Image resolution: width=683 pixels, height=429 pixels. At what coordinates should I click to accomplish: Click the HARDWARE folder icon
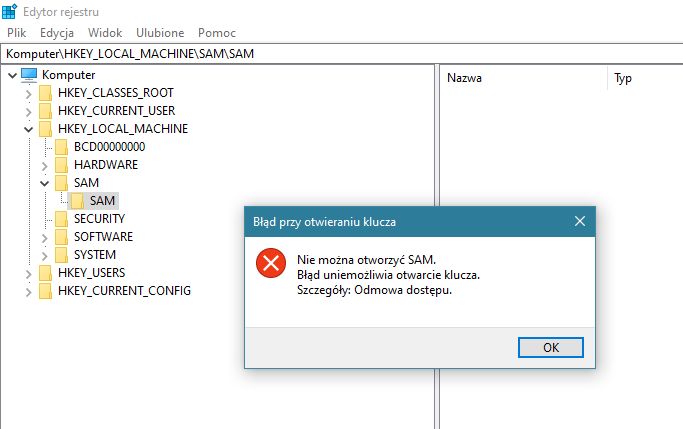(x=61, y=165)
